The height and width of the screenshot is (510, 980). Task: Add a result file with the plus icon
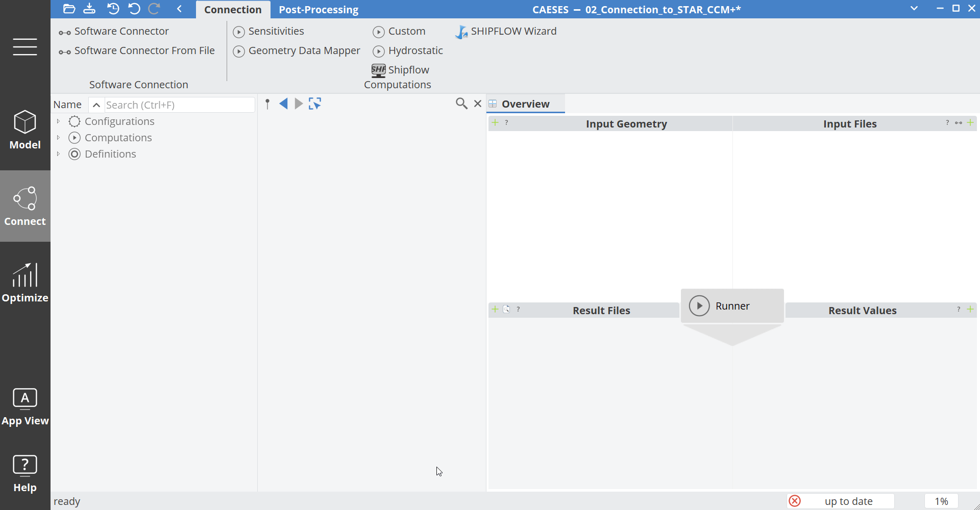tap(495, 309)
